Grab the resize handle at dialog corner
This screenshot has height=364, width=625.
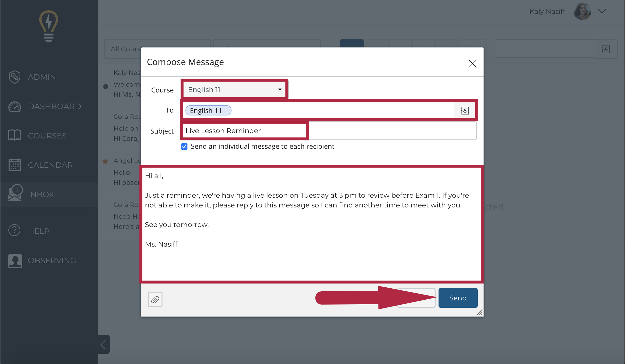coord(479,312)
